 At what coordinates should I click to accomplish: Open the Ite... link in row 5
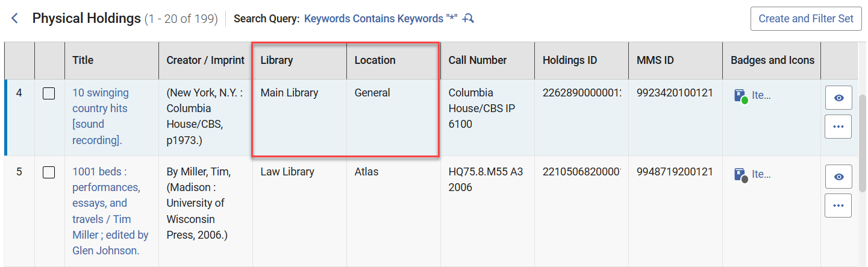point(761,174)
